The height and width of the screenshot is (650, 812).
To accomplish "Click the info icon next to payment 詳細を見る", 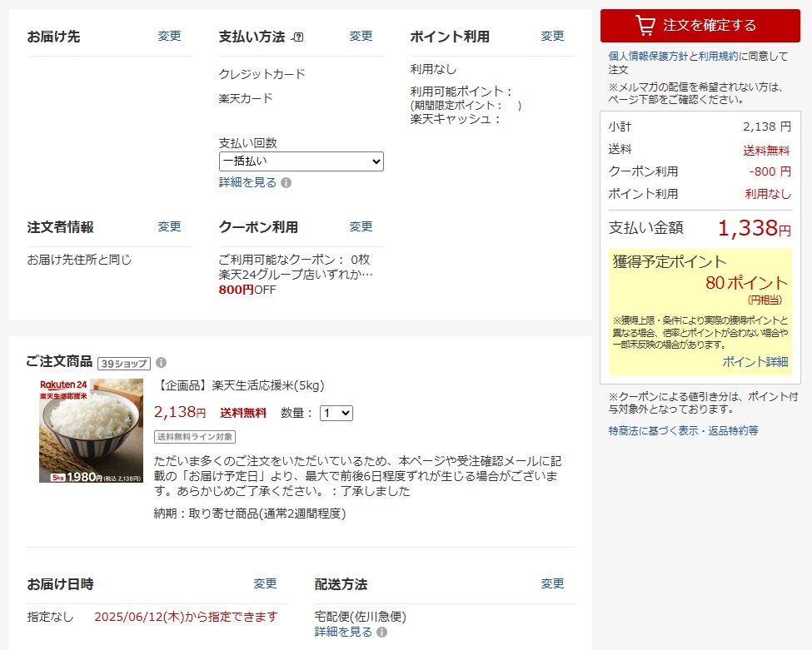I will click(x=286, y=183).
